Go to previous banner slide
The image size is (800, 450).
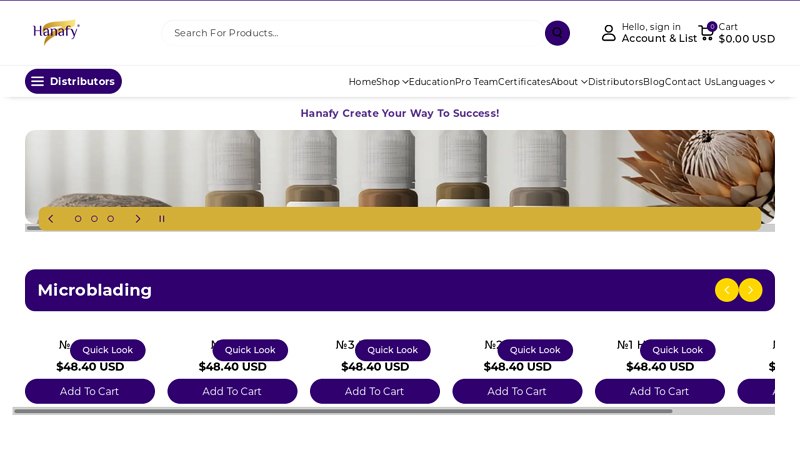[51, 219]
